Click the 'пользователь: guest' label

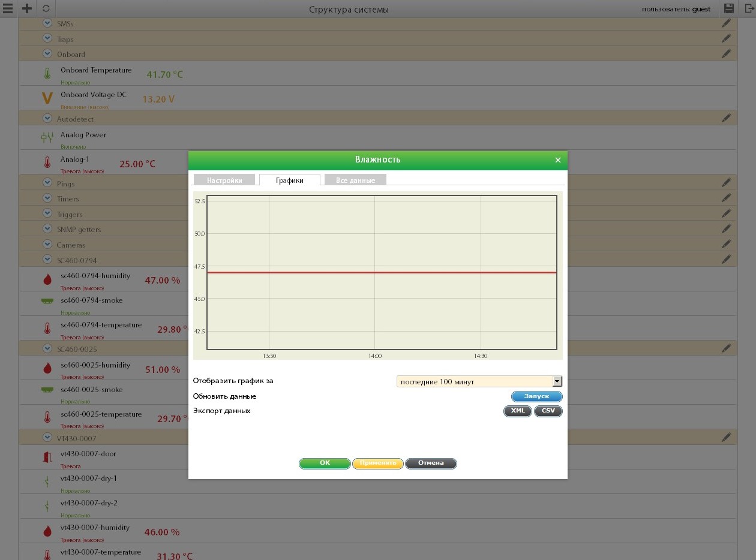coord(676,9)
